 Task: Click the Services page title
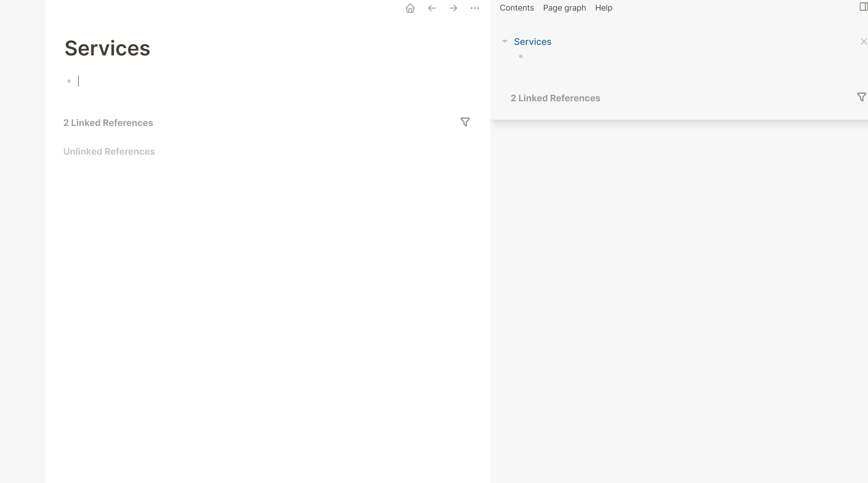[x=107, y=48]
